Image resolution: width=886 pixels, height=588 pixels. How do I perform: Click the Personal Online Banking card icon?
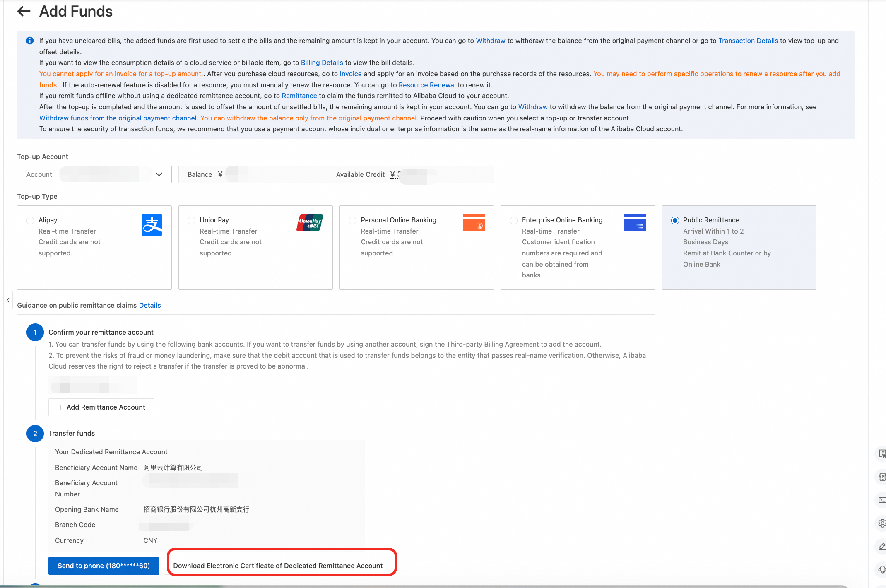[x=474, y=222]
